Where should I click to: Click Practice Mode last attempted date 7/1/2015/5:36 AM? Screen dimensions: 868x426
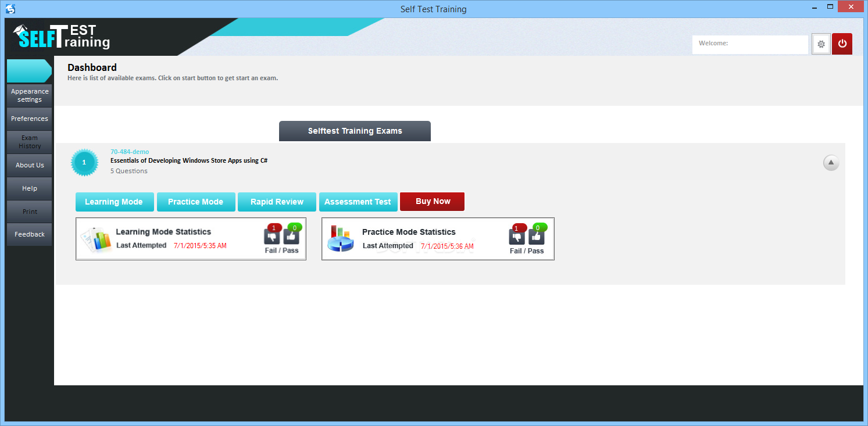point(447,246)
